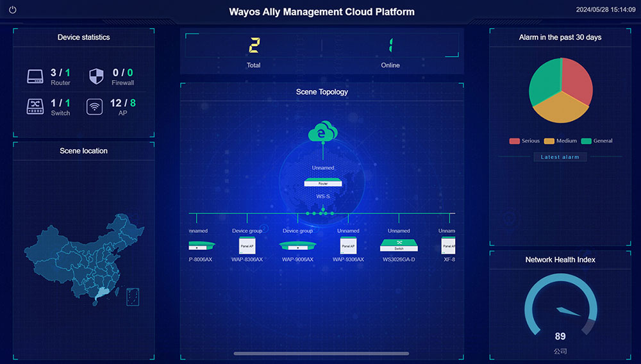Click the Wayos Ally Management Cloud Platform title
Image resolution: width=641 pixels, height=364 pixels.
(322, 12)
